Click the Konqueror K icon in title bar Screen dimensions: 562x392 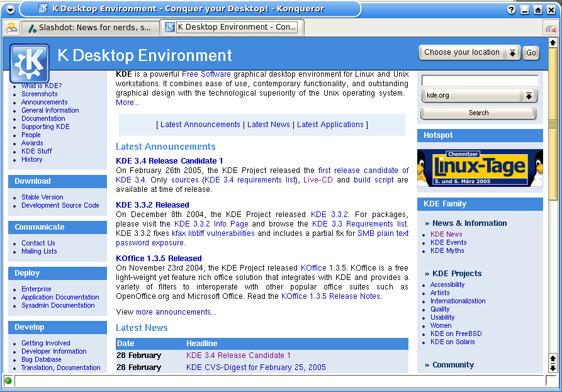point(43,9)
